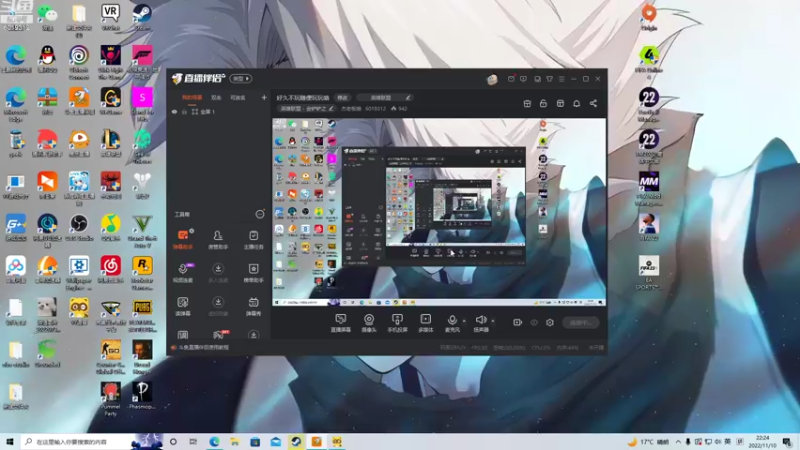Open the VR desktop shortcut

110,17
